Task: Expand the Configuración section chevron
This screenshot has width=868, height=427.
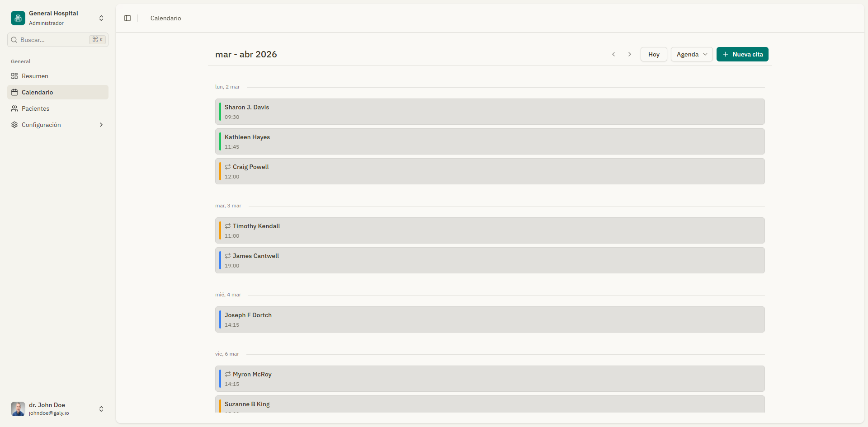Action: coord(101,125)
